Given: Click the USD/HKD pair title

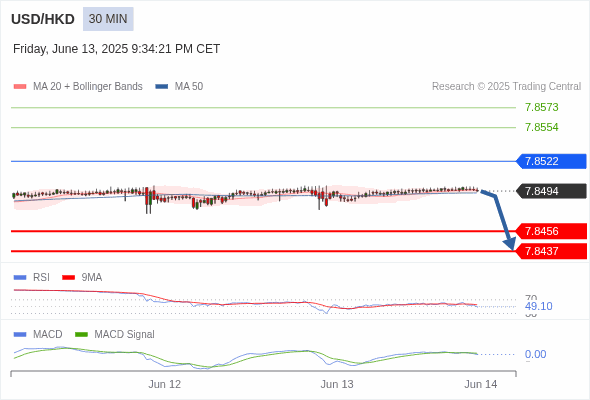Looking at the screenshot, I should tap(43, 19).
